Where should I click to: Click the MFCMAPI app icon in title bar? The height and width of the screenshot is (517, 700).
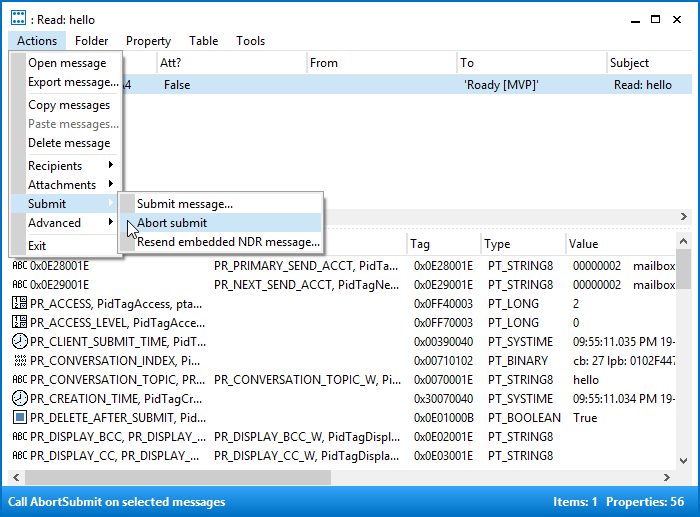[18, 18]
